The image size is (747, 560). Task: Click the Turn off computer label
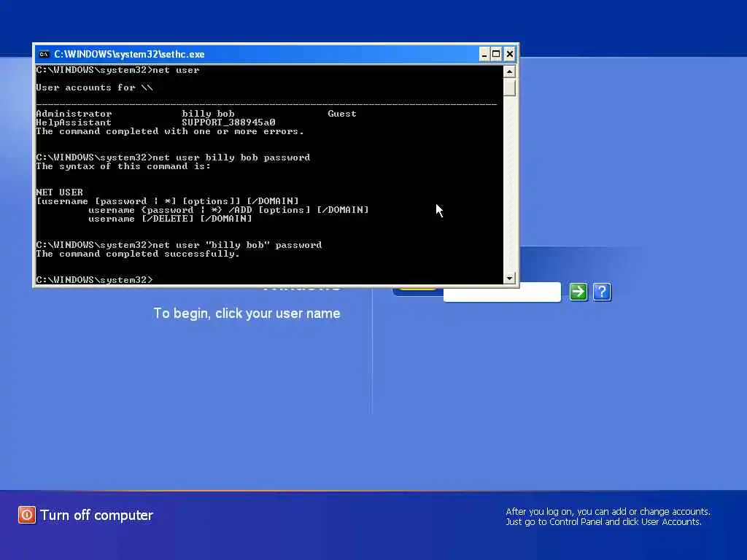coord(97,516)
